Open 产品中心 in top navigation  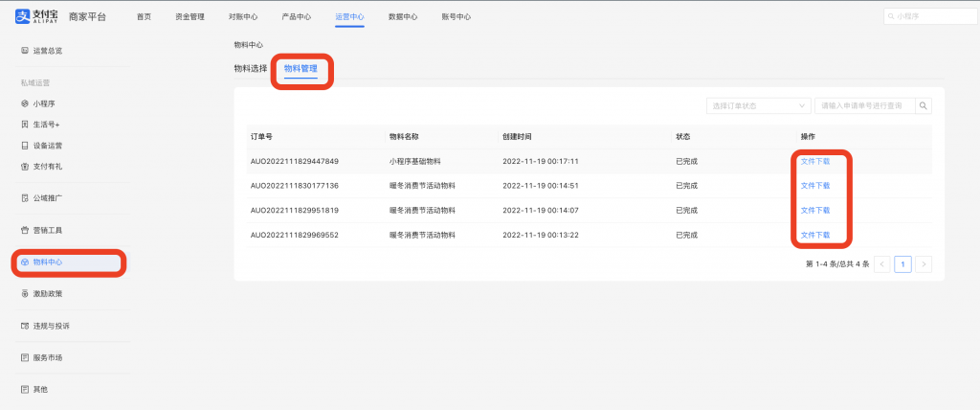[x=297, y=17]
